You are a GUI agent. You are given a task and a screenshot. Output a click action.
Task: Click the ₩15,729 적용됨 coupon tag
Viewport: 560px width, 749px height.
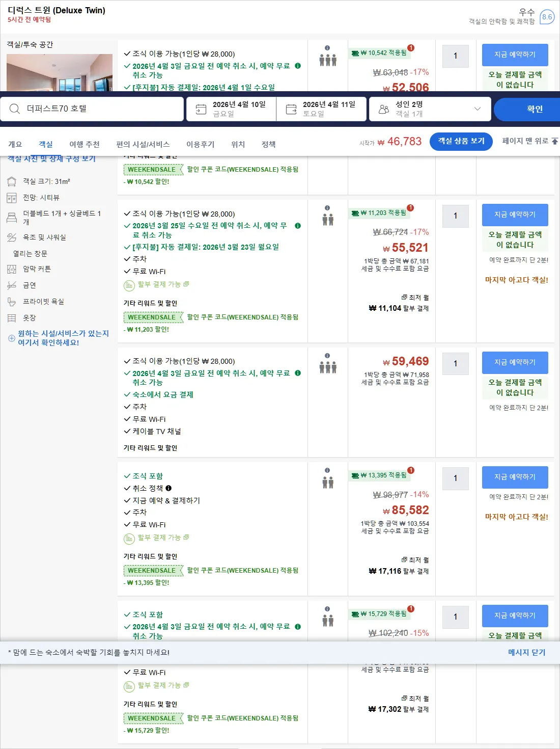(379, 614)
